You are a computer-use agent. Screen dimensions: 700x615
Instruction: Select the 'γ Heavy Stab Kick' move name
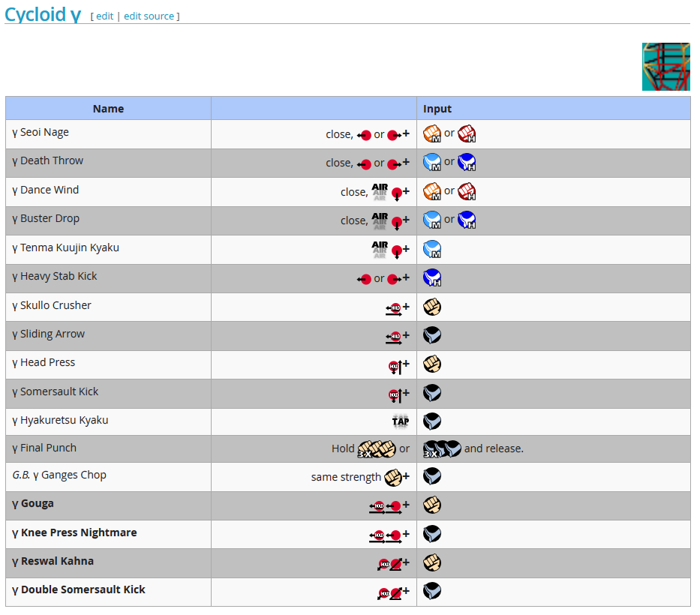click(x=55, y=277)
